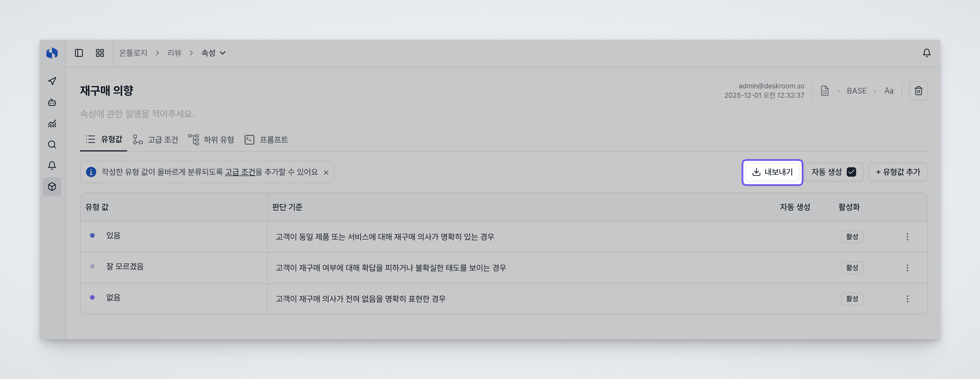Open the three-dot menu for 없음 row

(x=908, y=299)
